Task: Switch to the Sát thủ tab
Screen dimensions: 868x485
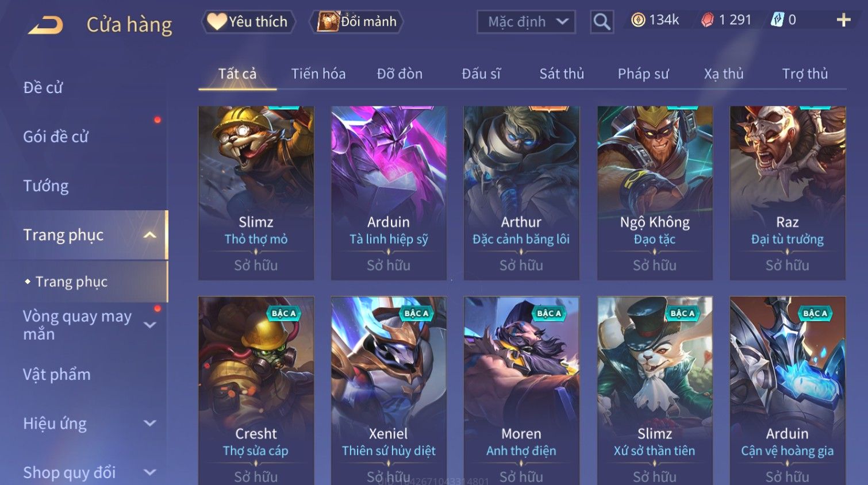Action: 562,74
